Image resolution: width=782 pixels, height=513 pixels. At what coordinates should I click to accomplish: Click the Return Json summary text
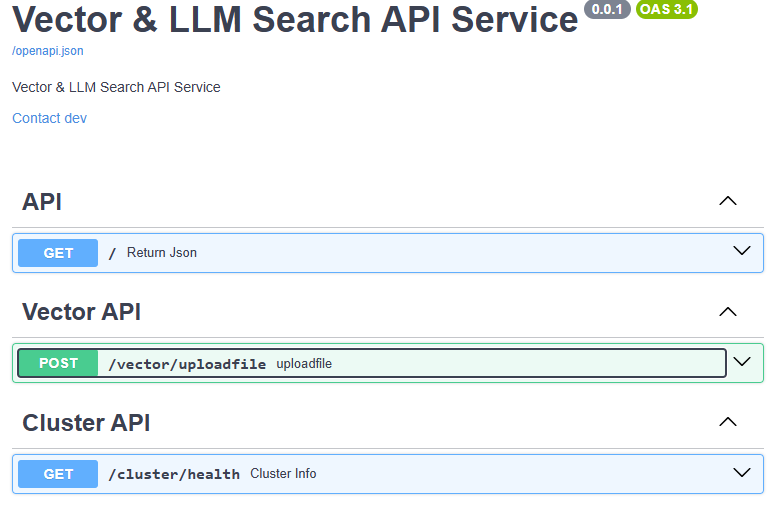click(162, 252)
